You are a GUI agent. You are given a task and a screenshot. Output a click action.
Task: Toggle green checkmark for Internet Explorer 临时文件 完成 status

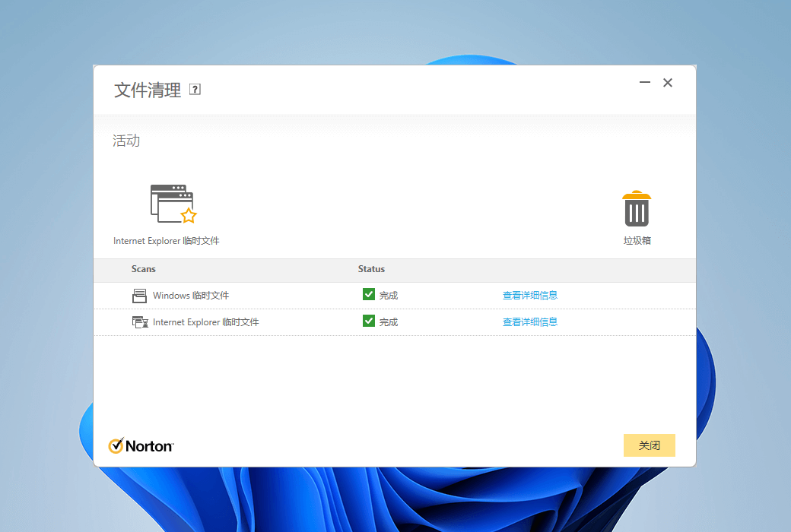pos(369,321)
